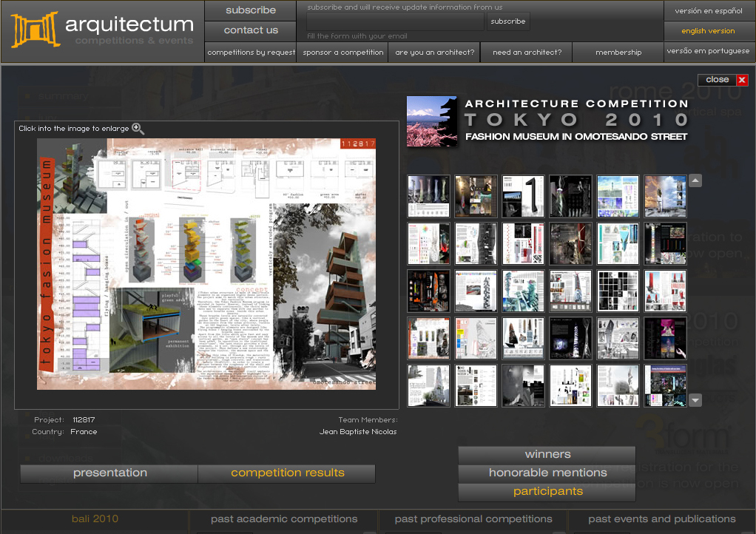Open 'are you an architect?' tab
Image resolution: width=756 pixels, height=534 pixels.
pyautogui.click(x=434, y=52)
